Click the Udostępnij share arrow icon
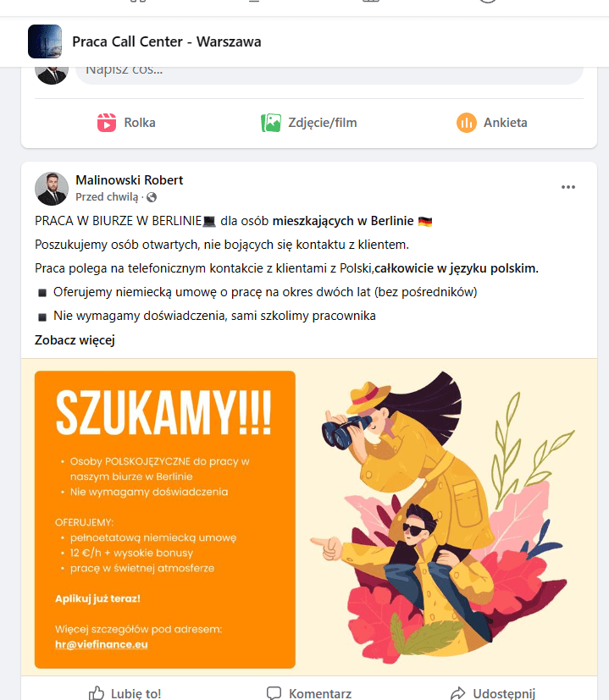Viewport: 609px width, 700px height. [458, 693]
